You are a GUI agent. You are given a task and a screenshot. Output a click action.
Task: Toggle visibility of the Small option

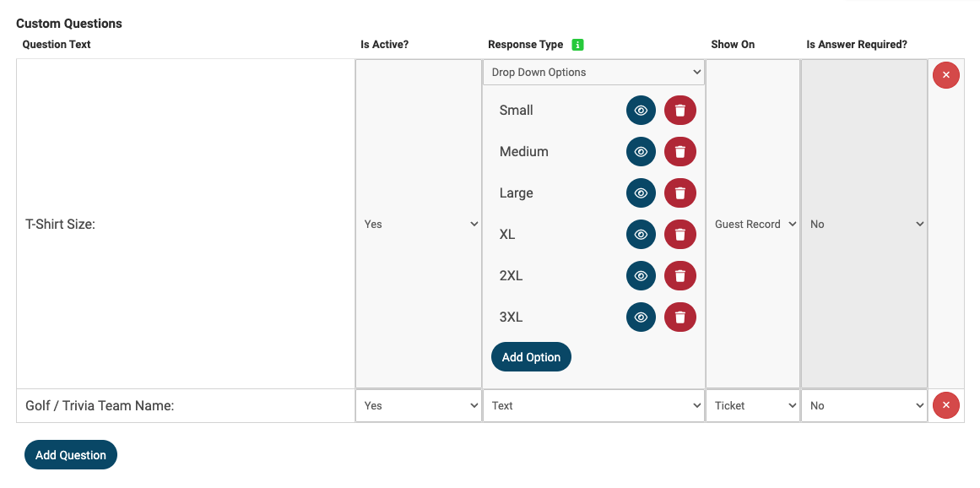click(641, 111)
